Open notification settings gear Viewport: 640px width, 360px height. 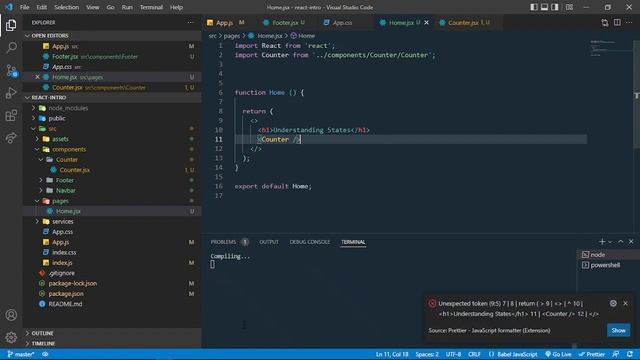coord(613,303)
